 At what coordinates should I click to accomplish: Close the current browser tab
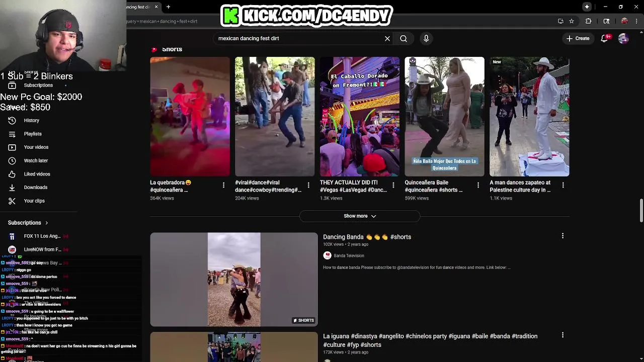point(156,7)
